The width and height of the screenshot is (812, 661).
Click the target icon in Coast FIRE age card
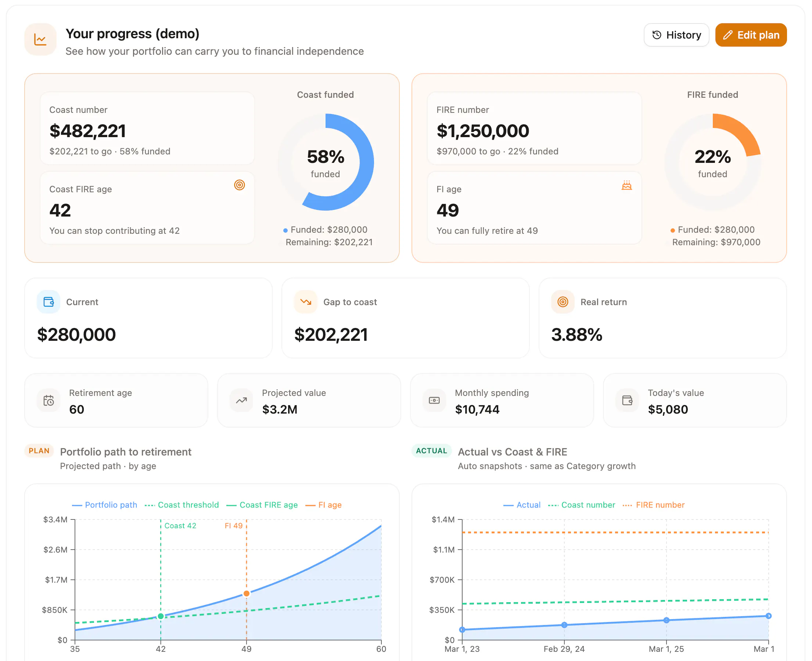pyautogui.click(x=239, y=185)
